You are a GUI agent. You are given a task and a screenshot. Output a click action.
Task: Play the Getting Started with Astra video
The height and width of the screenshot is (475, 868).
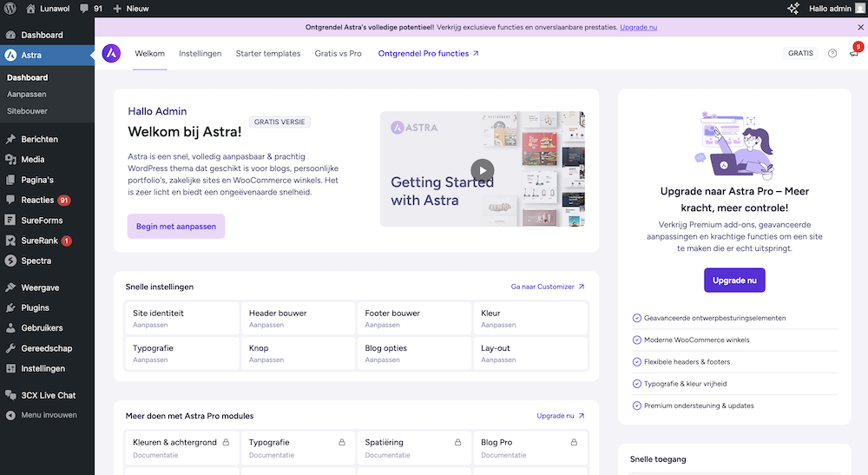482,170
